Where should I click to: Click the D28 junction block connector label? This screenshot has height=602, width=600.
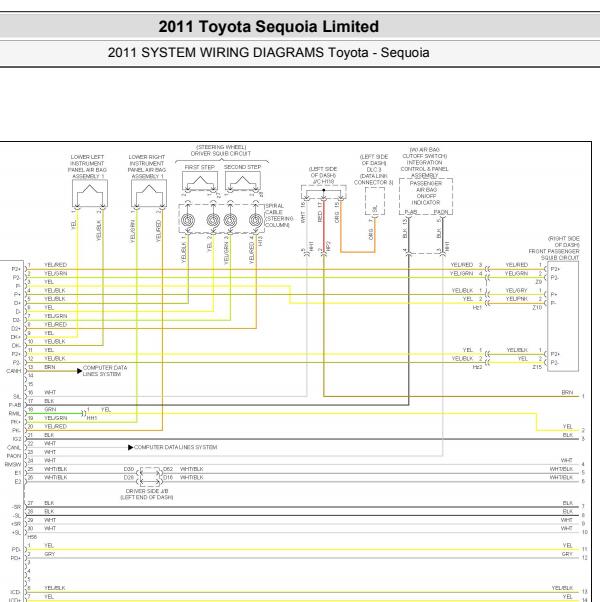pyautogui.click(x=129, y=478)
